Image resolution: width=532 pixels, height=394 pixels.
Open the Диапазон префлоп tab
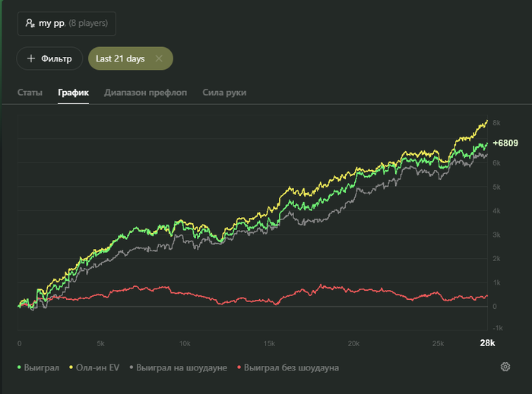pyautogui.click(x=146, y=93)
